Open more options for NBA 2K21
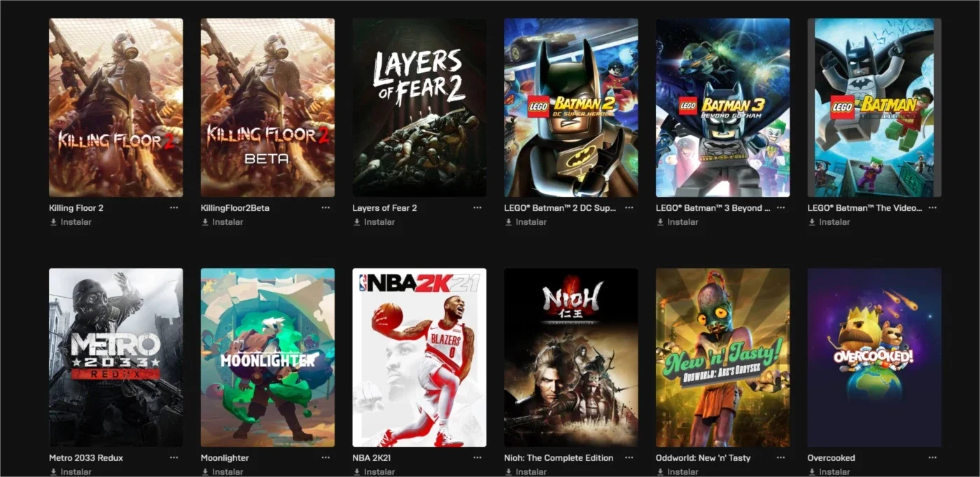 [x=477, y=457]
